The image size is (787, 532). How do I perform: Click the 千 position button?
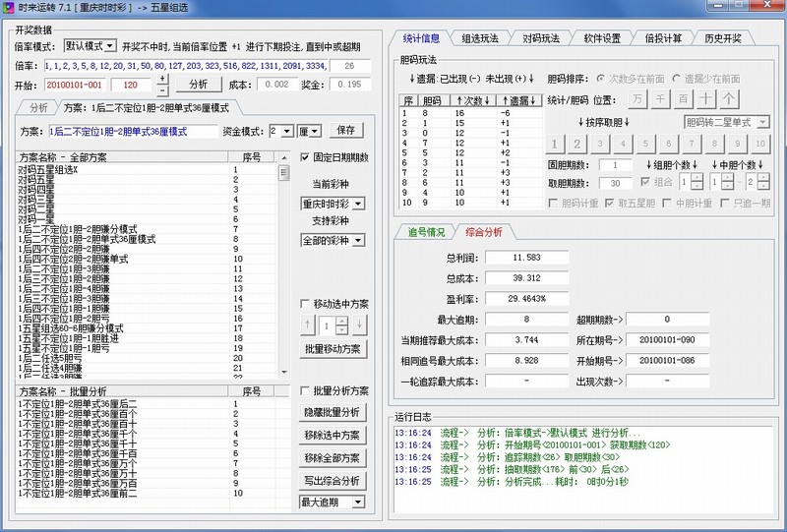660,98
